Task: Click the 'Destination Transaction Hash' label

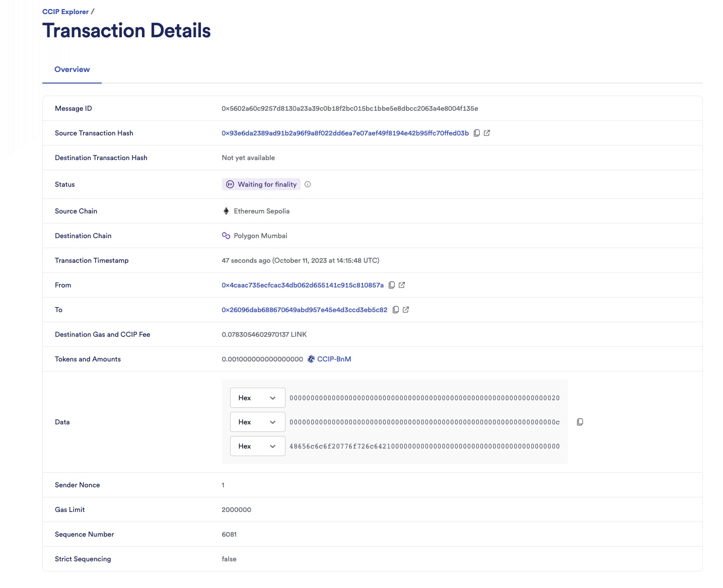Action: [101, 158]
